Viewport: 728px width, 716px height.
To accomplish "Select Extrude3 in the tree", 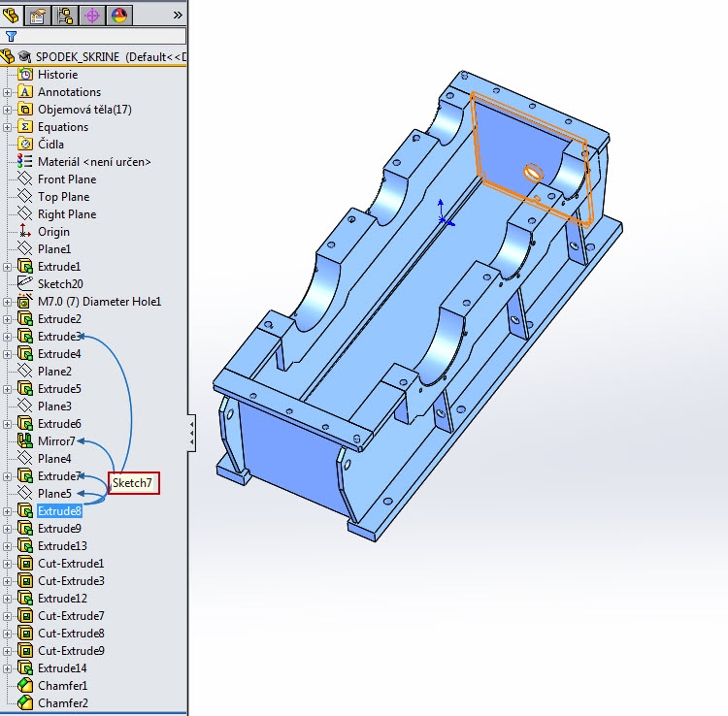I will coord(59,337).
